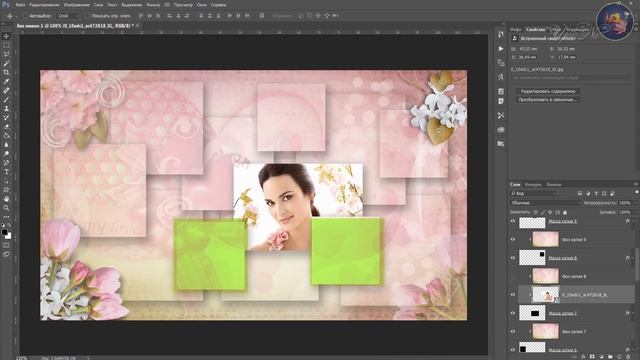Select the Zoom tool
Viewport: 640px width, 360px height.
point(6,207)
